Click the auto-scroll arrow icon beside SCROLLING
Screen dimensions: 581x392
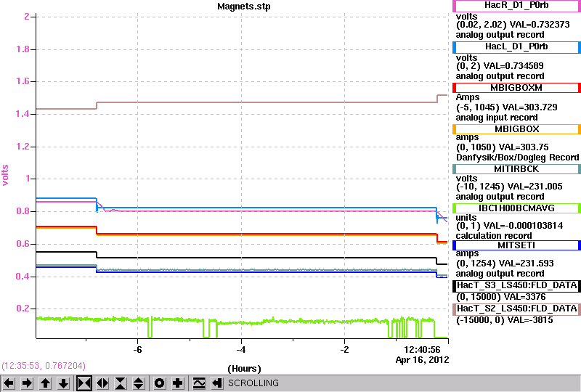(217, 383)
